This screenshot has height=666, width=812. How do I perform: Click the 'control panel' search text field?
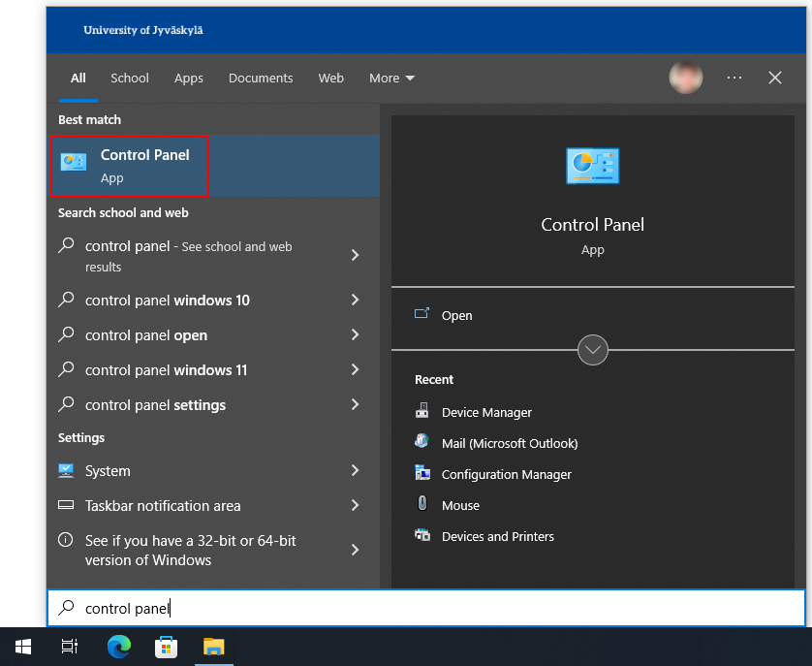click(426, 608)
